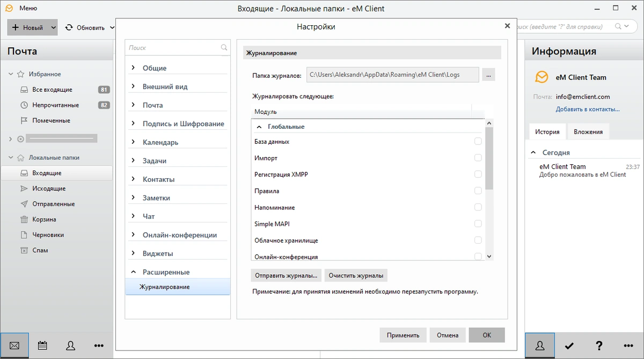This screenshot has height=359, width=644.
Task: Click the module list vertical scrollbar thumb
Action: (x=489, y=158)
